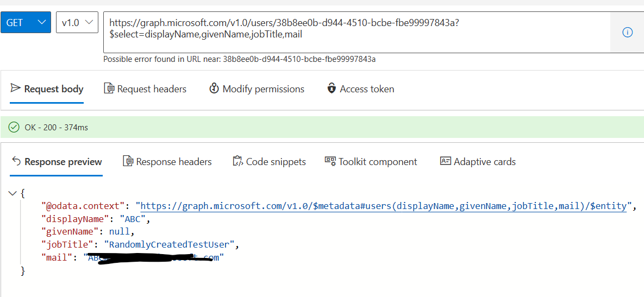Open the Response headers tab

(167, 162)
